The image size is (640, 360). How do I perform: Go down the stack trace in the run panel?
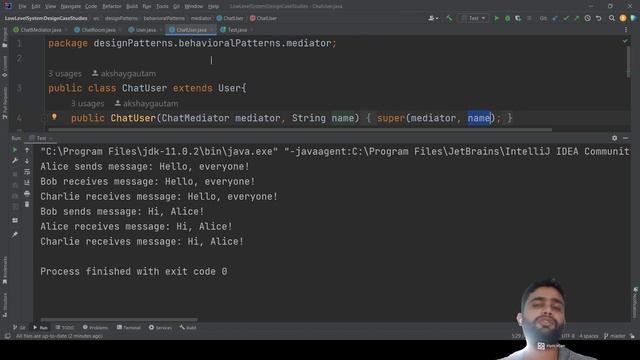pyautogui.click(x=27, y=161)
